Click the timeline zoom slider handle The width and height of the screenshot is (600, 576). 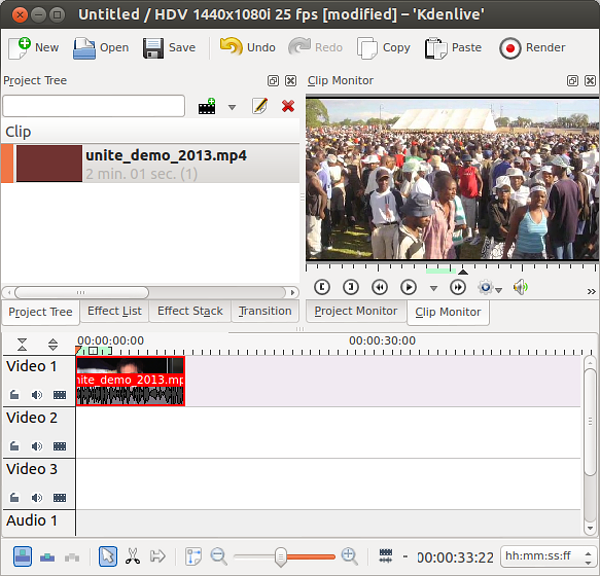tap(282, 557)
